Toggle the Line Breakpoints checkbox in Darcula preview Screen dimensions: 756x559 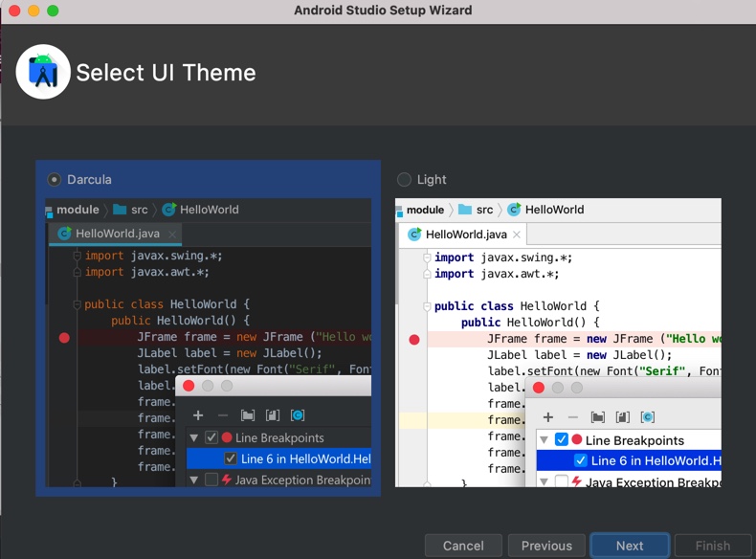pyautogui.click(x=211, y=437)
